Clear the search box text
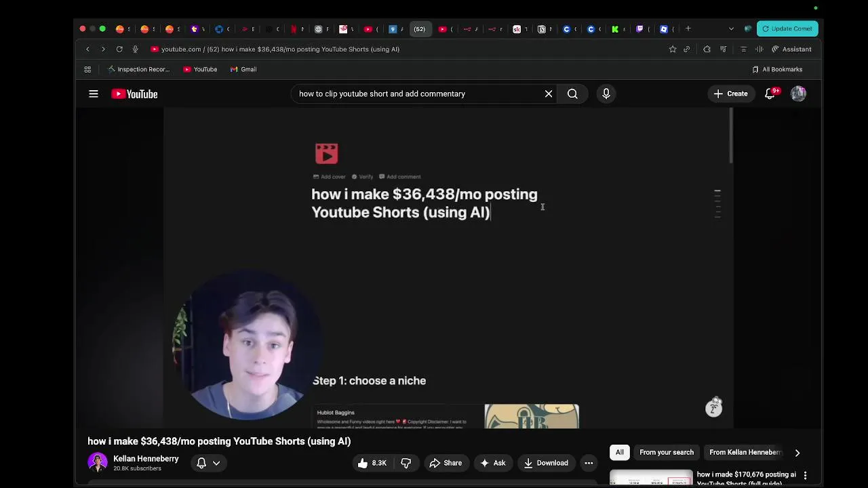The width and height of the screenshot is (868, 488). click(549, 94)
